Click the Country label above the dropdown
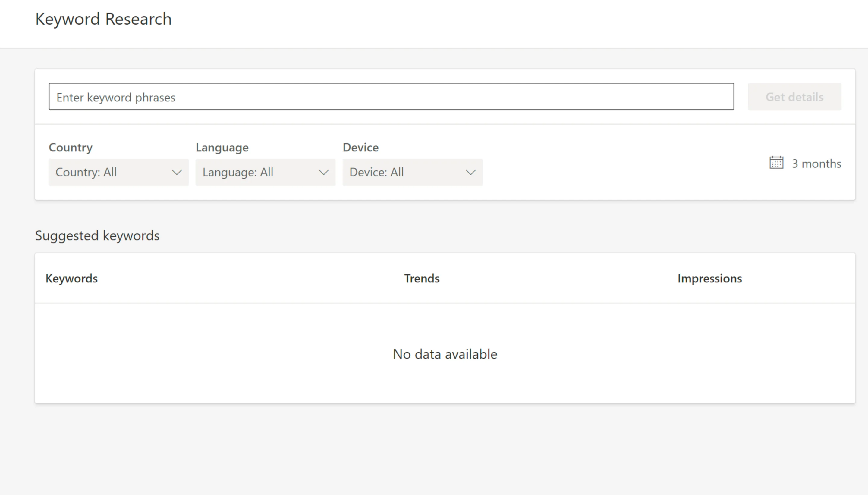 click(71, 148)
